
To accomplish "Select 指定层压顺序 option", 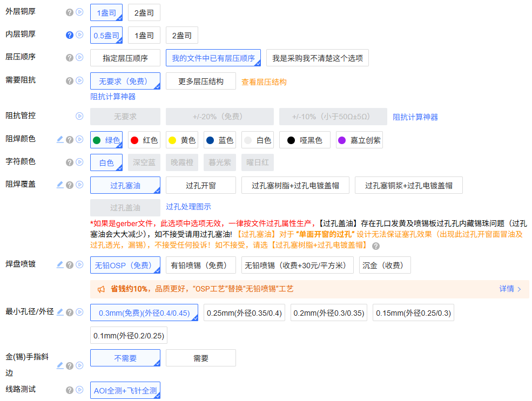I will [x=125, y=58].
